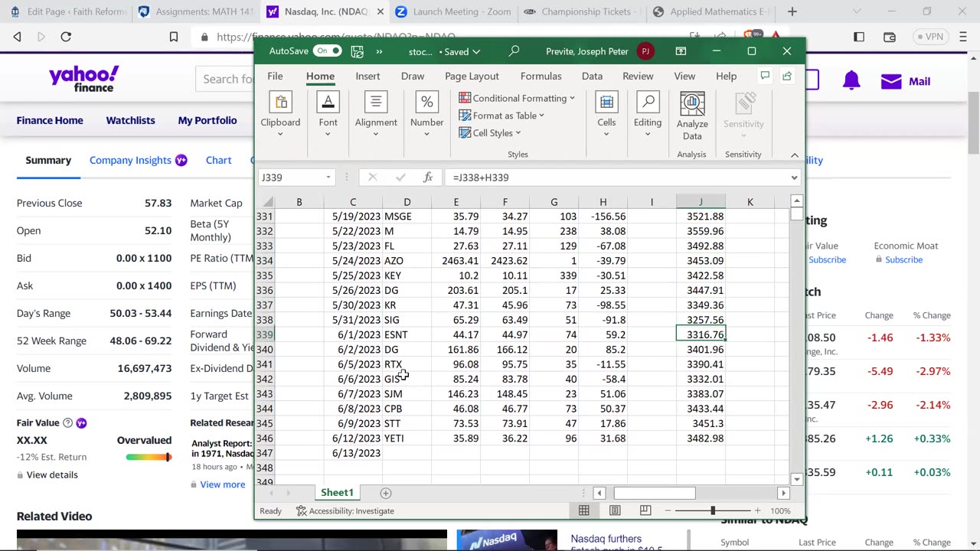This screenshot has width=980, height=551.
Task: Click the browser Back arrow
Action: tap(17, 37)
